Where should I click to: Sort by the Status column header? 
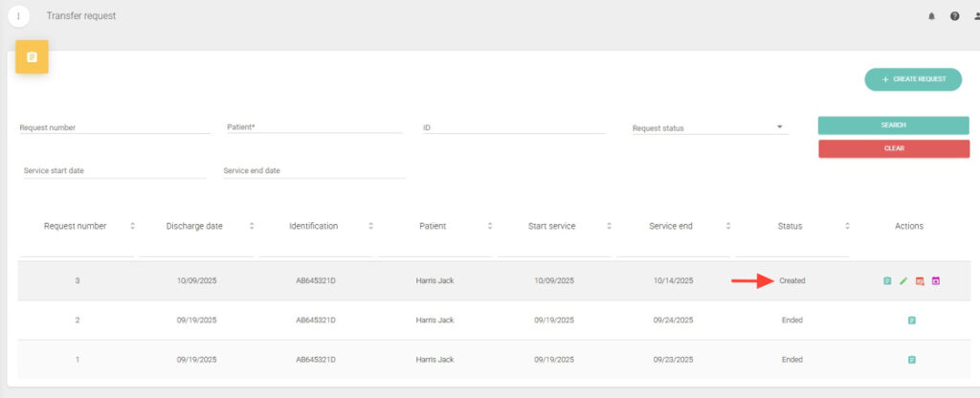[x=790, y=226]
